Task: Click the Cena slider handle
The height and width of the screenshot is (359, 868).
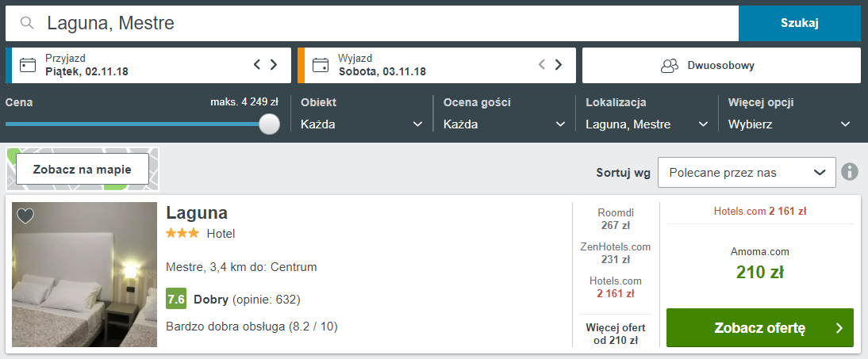Action: [270, 124]
